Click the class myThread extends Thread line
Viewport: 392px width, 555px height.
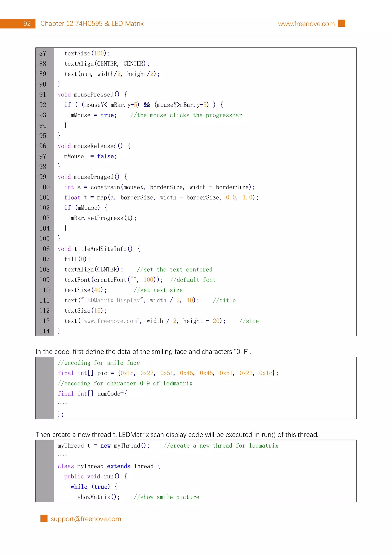[109, 466]
